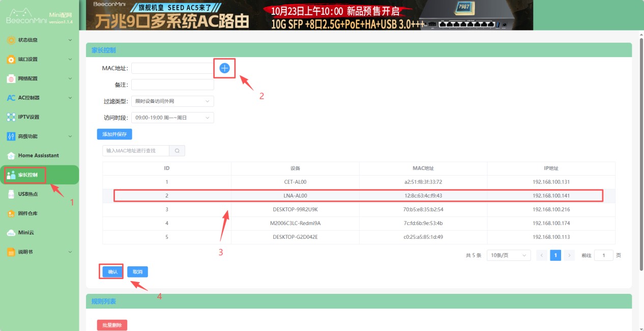Click the blue plus icon beside MAC地址
The width and height of the screenshot is (644, 331).
pos(224,68)
